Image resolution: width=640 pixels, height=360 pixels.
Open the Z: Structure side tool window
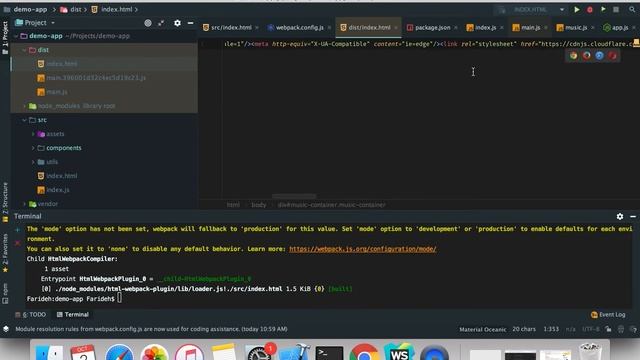5,202
